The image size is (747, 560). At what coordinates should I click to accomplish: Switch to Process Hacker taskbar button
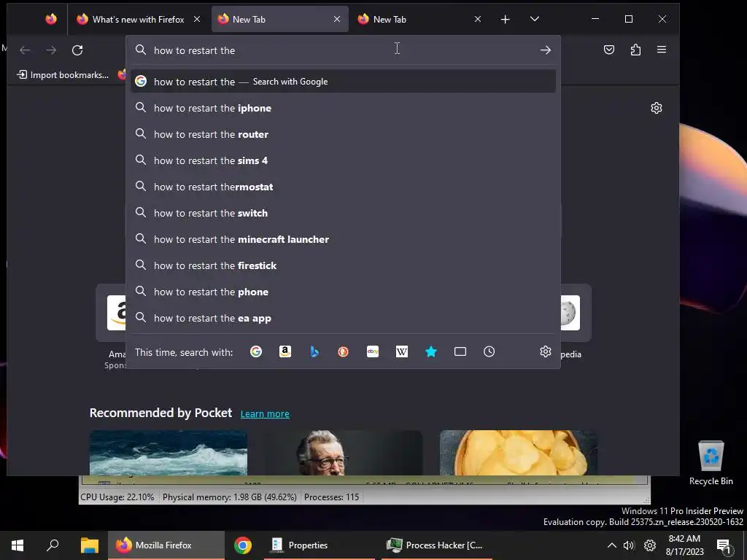[437, 545]
